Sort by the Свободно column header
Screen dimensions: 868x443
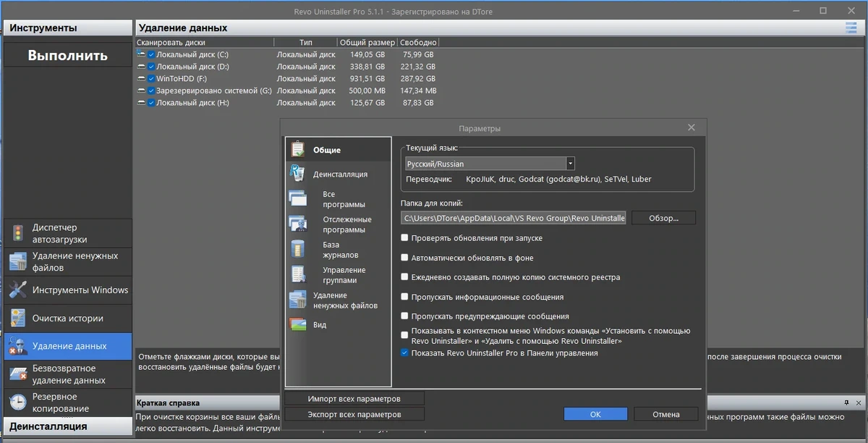[x=418, y=43]
